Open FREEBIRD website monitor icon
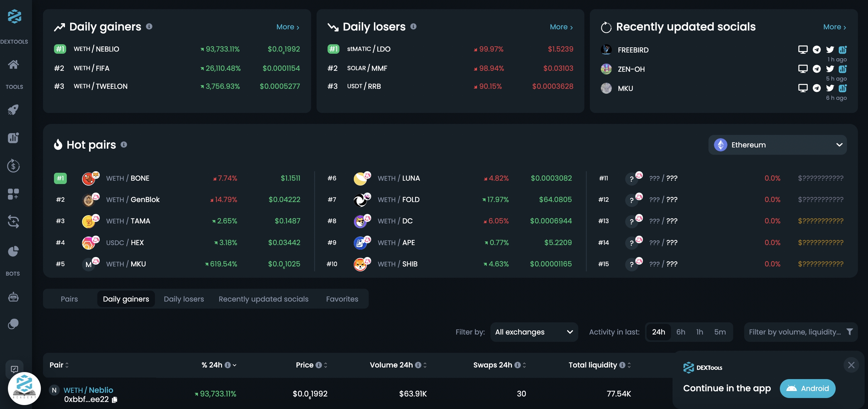 [x=803, y=49]
